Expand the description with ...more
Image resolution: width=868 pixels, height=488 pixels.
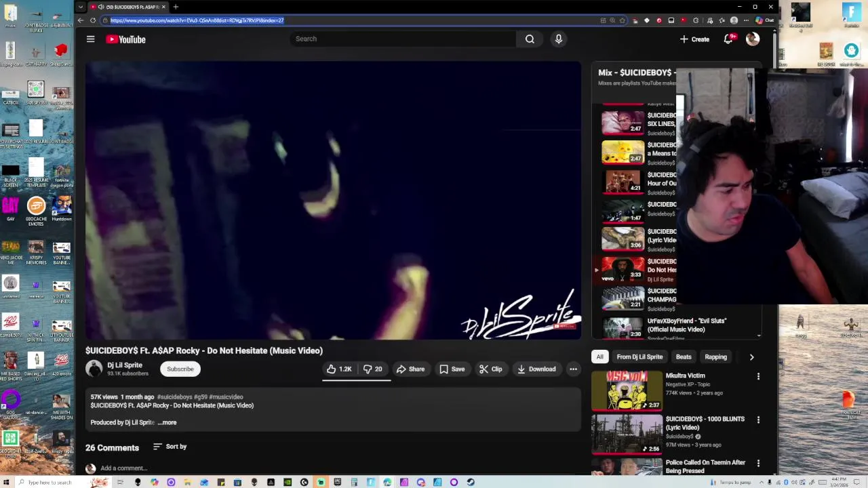click(x=167, y=422)
